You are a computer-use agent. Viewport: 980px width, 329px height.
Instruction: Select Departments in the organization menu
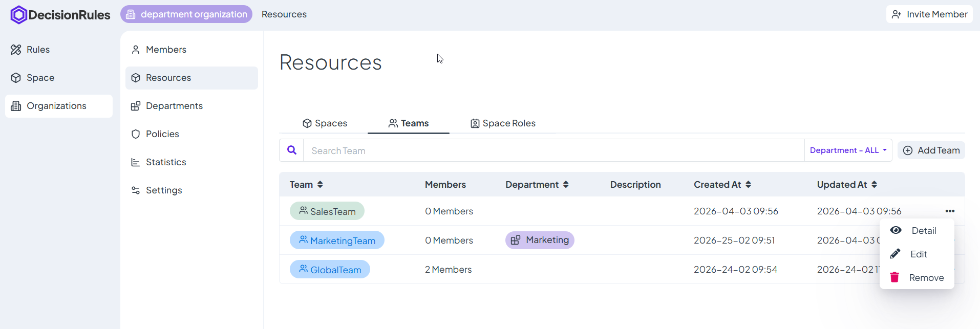(174, 106)
